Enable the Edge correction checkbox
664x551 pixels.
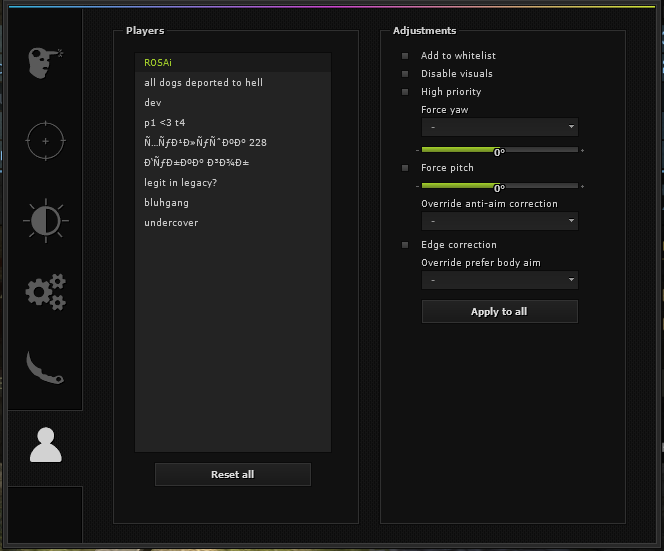point(405,245)
